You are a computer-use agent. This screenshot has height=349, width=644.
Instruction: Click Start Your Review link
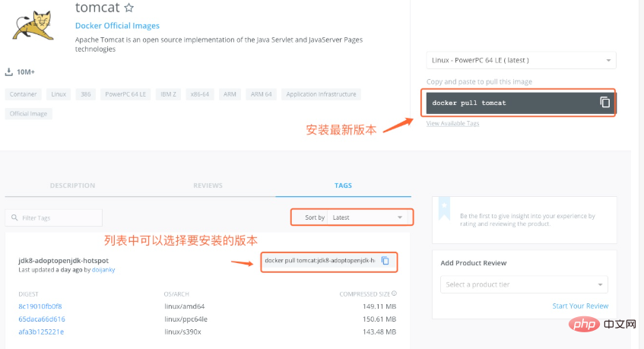pyautogui.click(x=580, y=306)
